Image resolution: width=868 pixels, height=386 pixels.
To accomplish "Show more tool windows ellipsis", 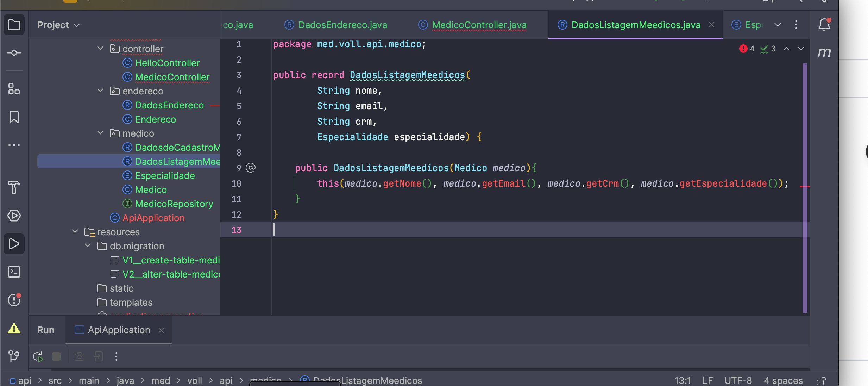I will click(x=14, y=145).
